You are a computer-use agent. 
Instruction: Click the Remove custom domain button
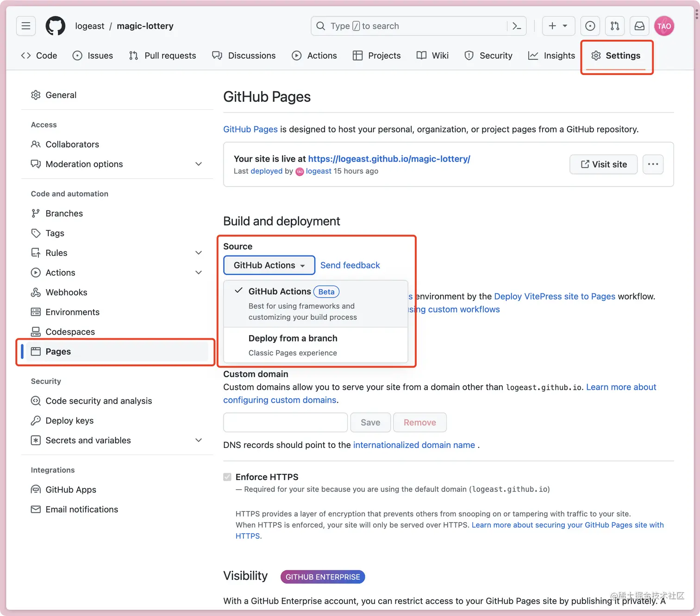tap(420, 423)
